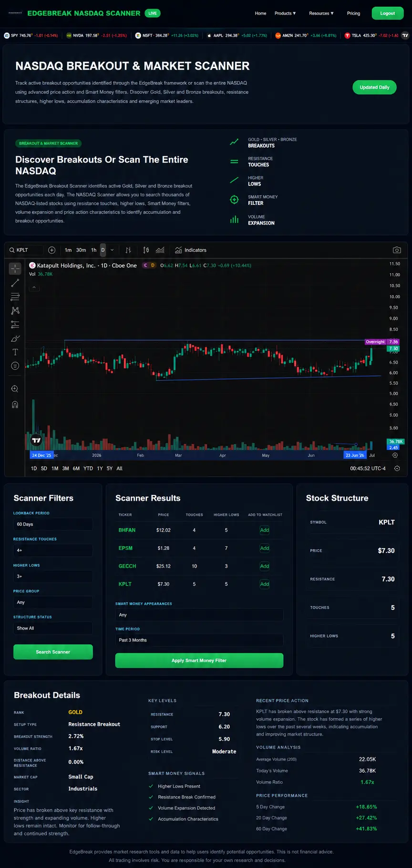Select the text annotation tool
Viewport: 412px width, 868px height.
(15, 352)
